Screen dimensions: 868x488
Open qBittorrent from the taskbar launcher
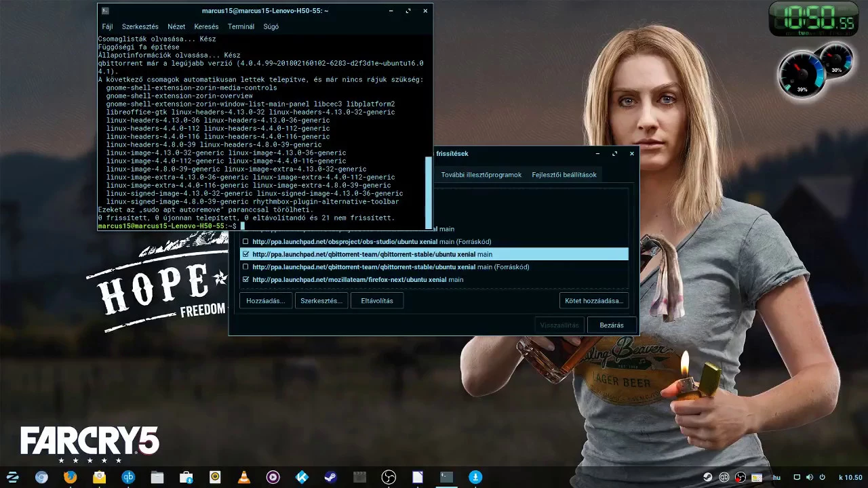click(128, 477)
